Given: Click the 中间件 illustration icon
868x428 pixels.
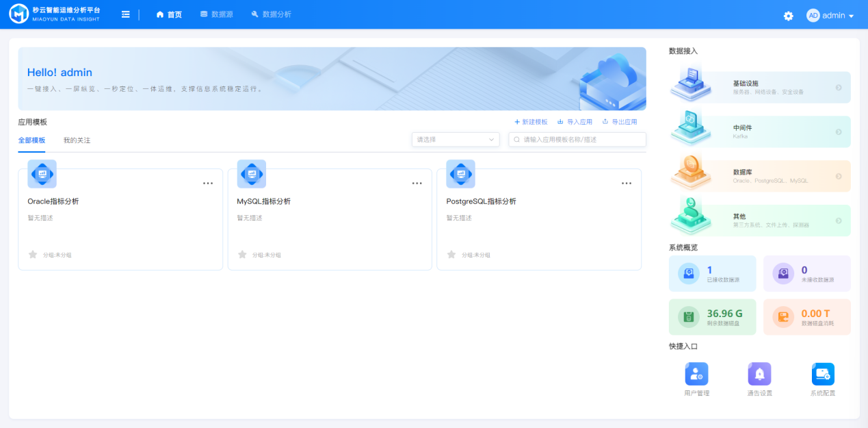Looking at the screenshot, I should click(692, 127).
